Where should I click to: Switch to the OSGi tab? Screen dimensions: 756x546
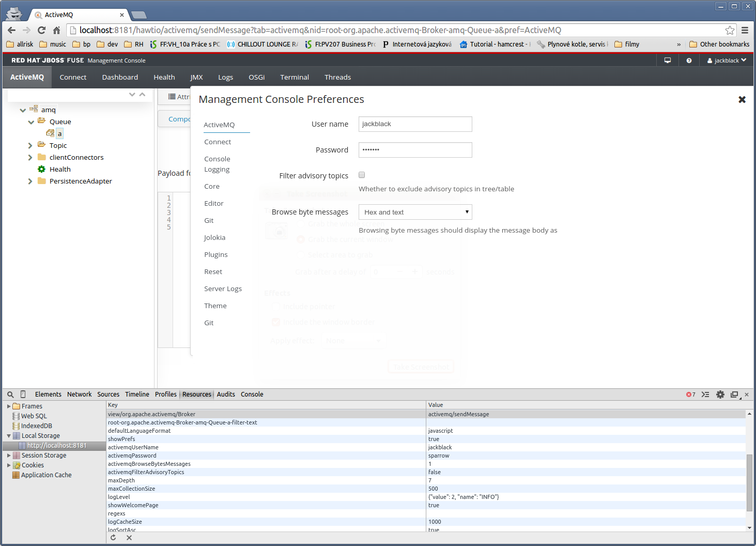click(x=257, y=77)
